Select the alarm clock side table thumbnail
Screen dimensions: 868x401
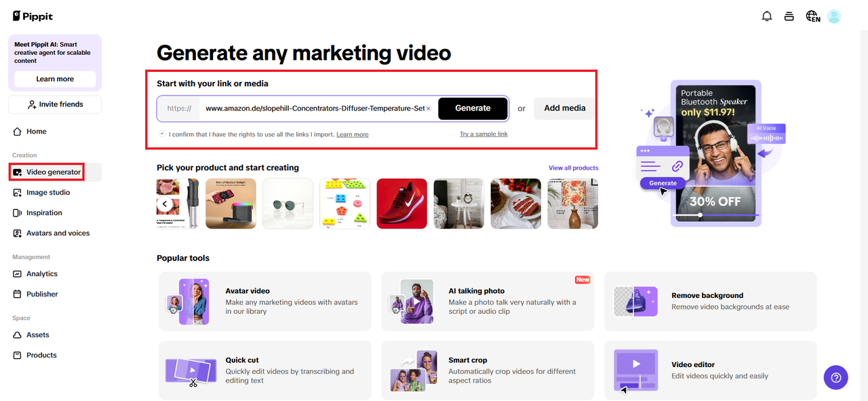click(x=458, y=204)
